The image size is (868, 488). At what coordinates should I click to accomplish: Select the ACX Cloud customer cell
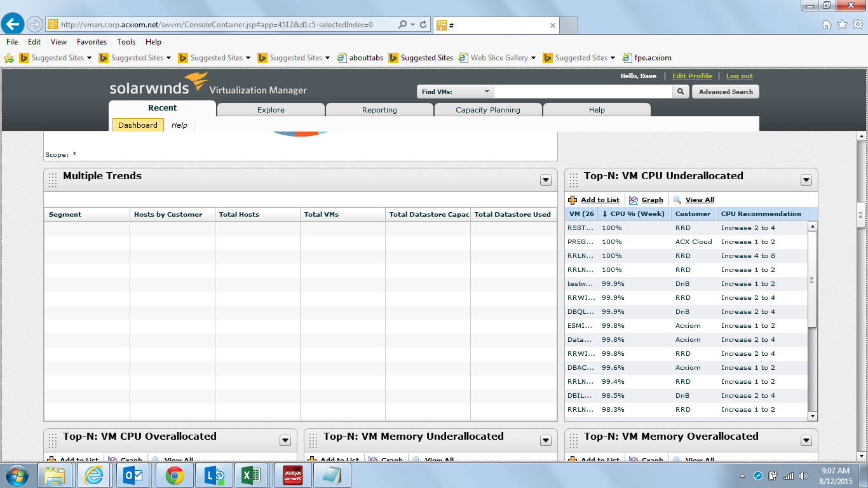pos(694,242)
